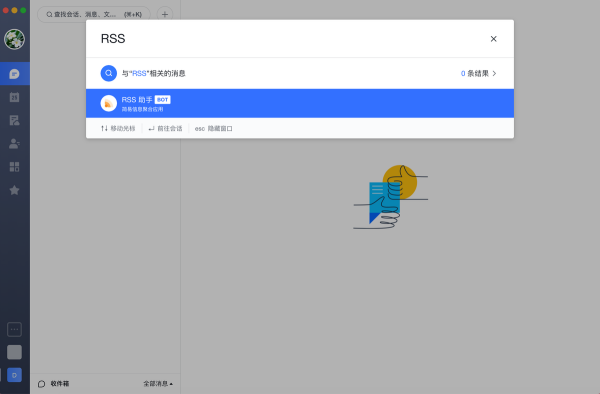This screenshot has width=600, height=394.
Task: Click the RSS 助手 orange feed avatar
Action: tap(109, 103)
